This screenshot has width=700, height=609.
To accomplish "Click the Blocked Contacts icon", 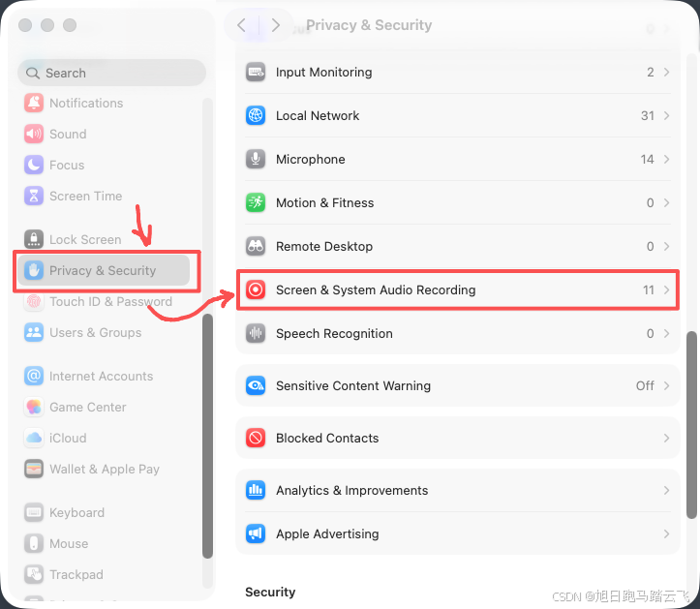I will [x=256, y=438].
